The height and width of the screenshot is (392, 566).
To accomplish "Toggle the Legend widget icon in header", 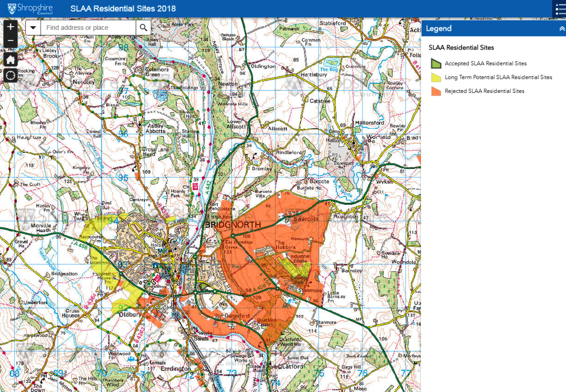I will (559, 9).
